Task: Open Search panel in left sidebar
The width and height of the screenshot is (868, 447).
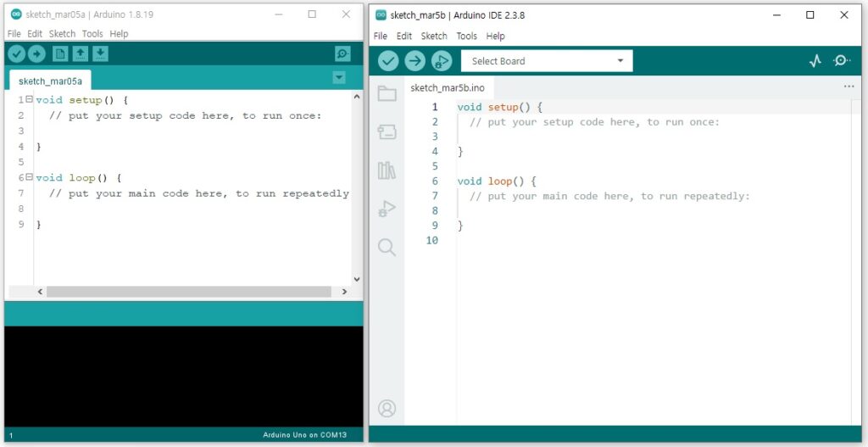Action: point(387,247)
